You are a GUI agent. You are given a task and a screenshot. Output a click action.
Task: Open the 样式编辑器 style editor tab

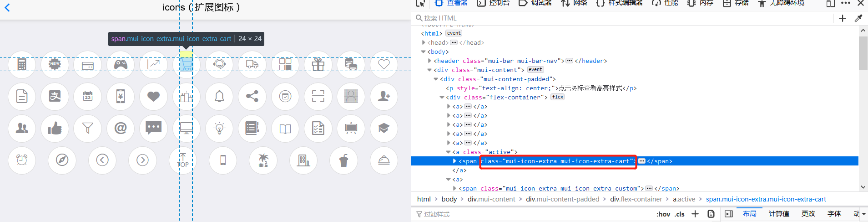[619, 3]
